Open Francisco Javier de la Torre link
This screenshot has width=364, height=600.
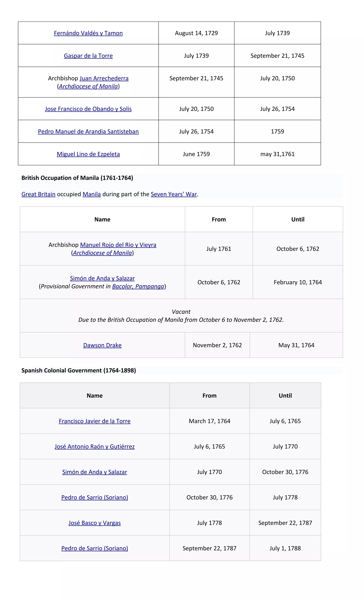coord(95,421)
